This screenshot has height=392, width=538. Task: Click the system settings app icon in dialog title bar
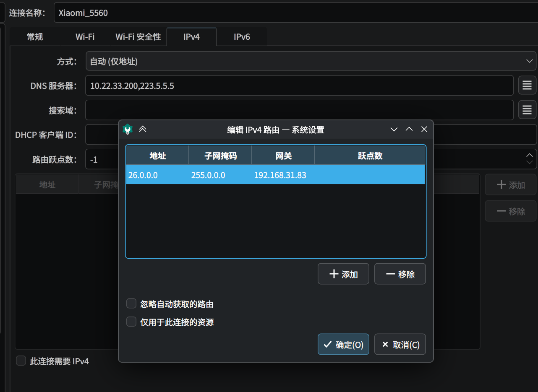point(128,129)
